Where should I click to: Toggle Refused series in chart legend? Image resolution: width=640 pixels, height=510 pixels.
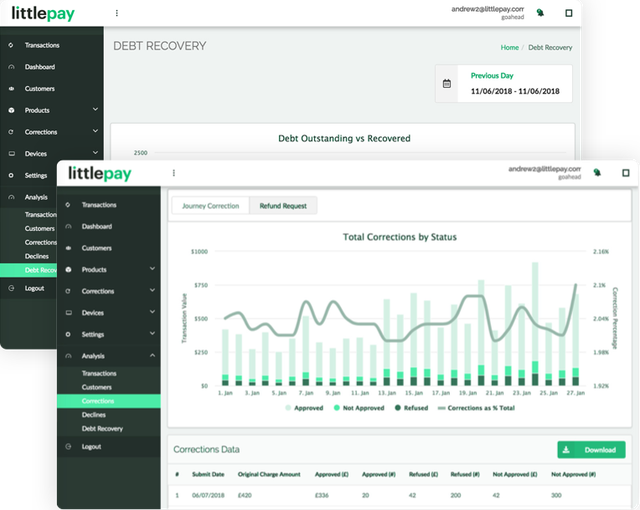(411, 408)
